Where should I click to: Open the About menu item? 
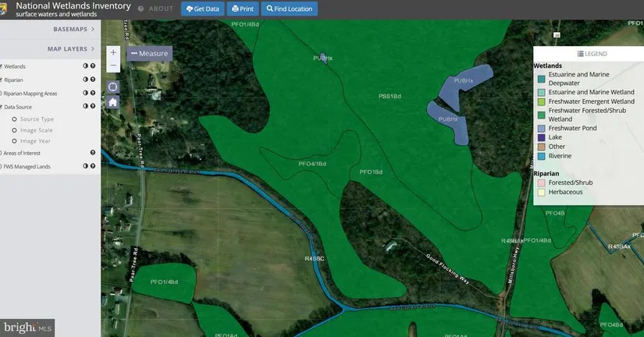(x=156, y=9)
